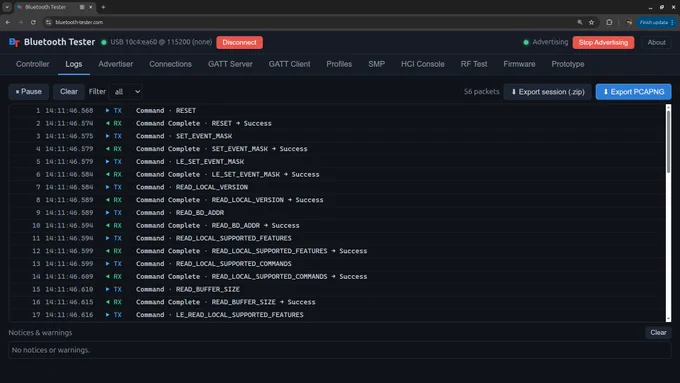
Task: Open the Firmware tab
Action: [x=519, y=64]
